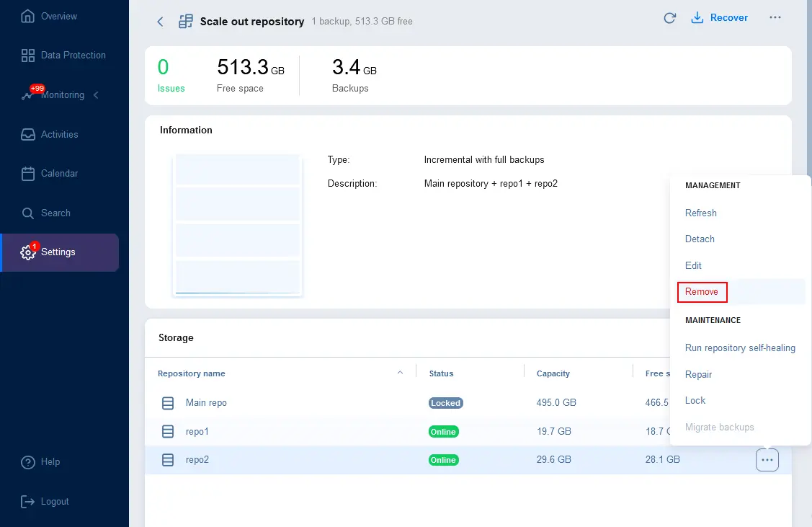The image size is (812, 527).
Task: Select the Main repo row name
Action: [206, 403]
